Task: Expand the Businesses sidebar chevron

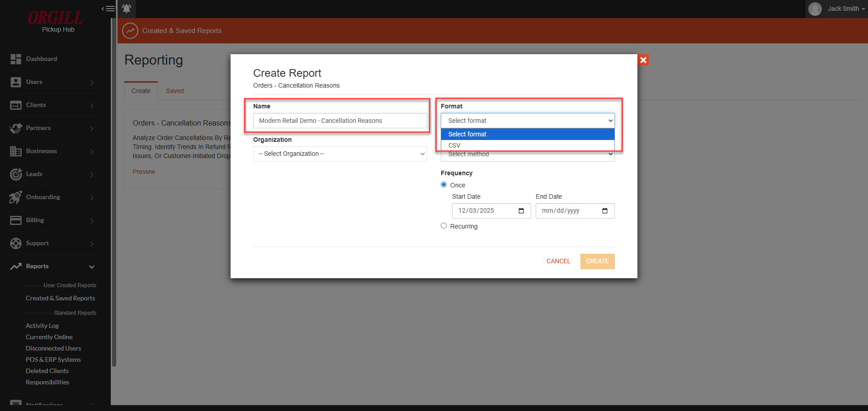Action: pyautogui.click(x=92, y=151)
